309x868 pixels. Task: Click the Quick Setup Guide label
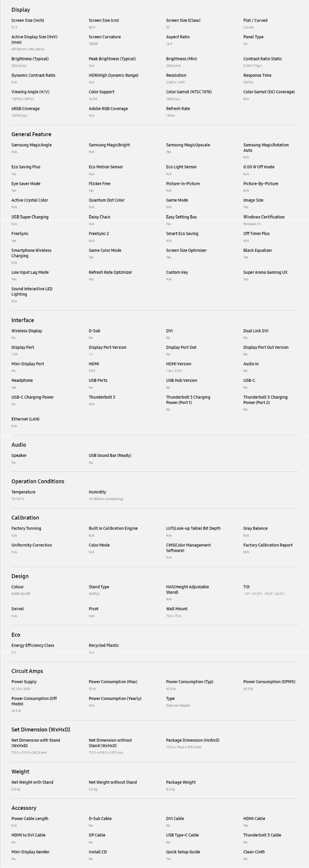click(183, 852)
